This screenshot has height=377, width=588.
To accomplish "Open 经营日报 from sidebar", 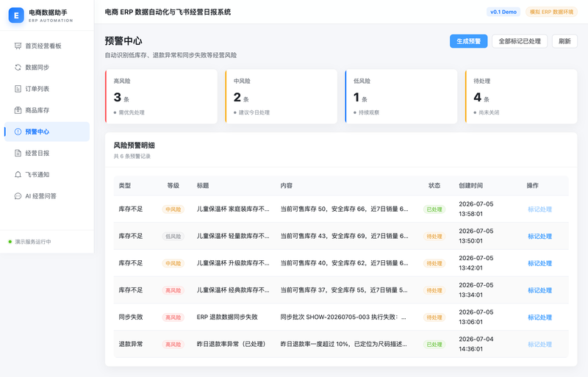I will point(47,153).
